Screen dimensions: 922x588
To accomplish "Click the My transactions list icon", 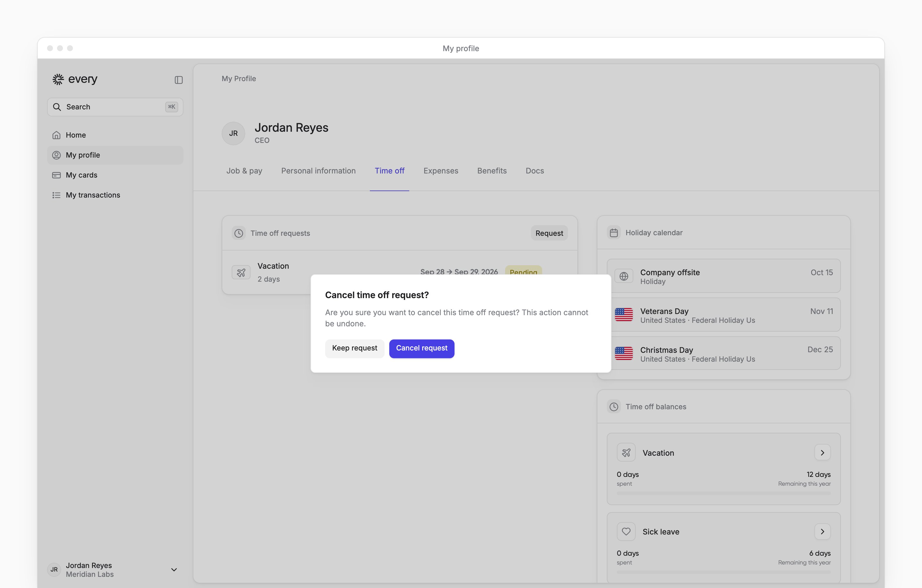I will coord(56,195).
